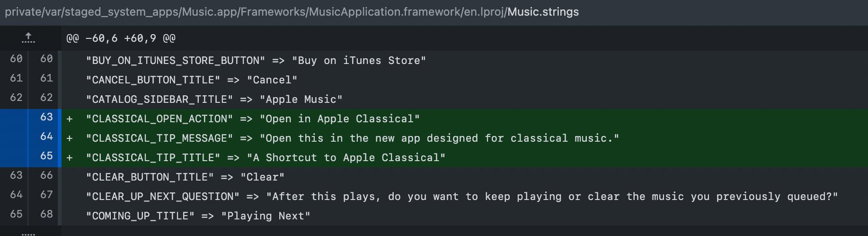
Task: Click old line number 64
Action: (x=16, y=195)
